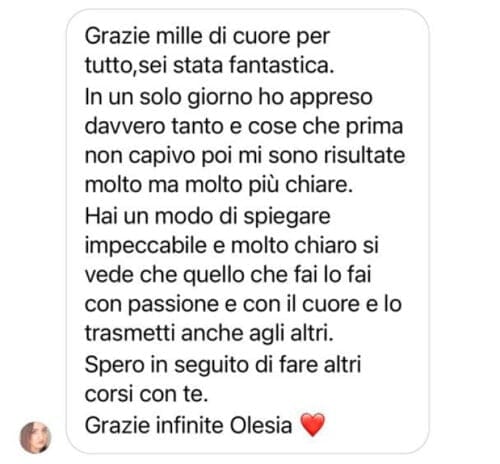Click the line 'molto ma molto più chiare.'
The image size is (500, 464).
[219, 185]
